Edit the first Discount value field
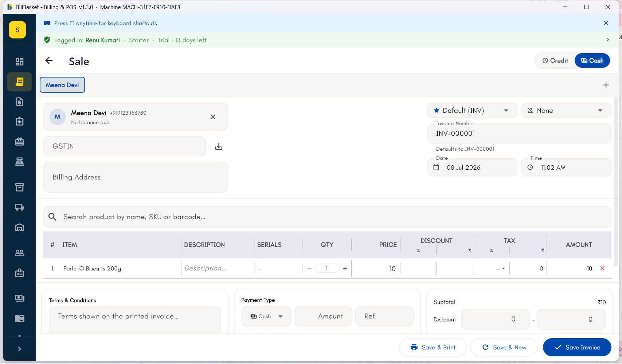Screen dimensions: 622x364 coord(496,319)
